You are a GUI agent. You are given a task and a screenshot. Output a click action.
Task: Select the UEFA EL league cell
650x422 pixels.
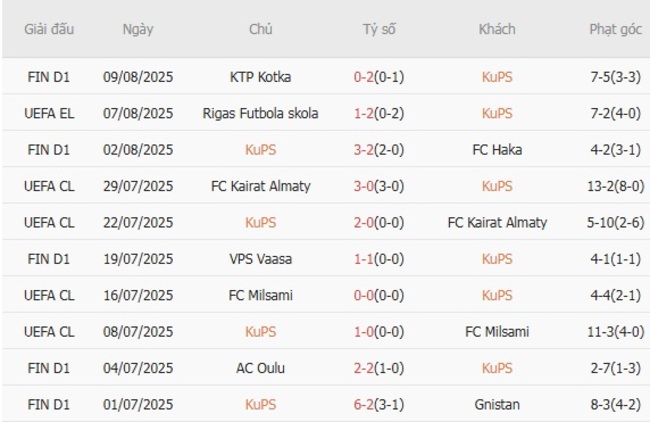click(49, 113)
